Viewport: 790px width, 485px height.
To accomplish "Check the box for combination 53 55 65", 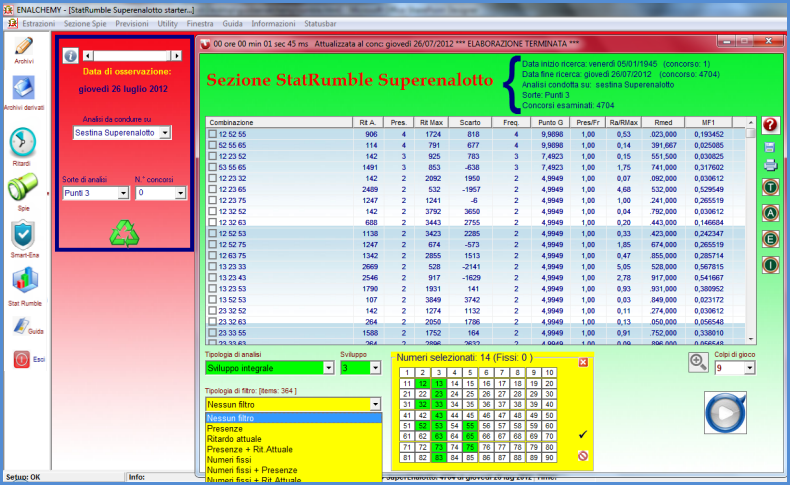I will [x=213, y=168].
